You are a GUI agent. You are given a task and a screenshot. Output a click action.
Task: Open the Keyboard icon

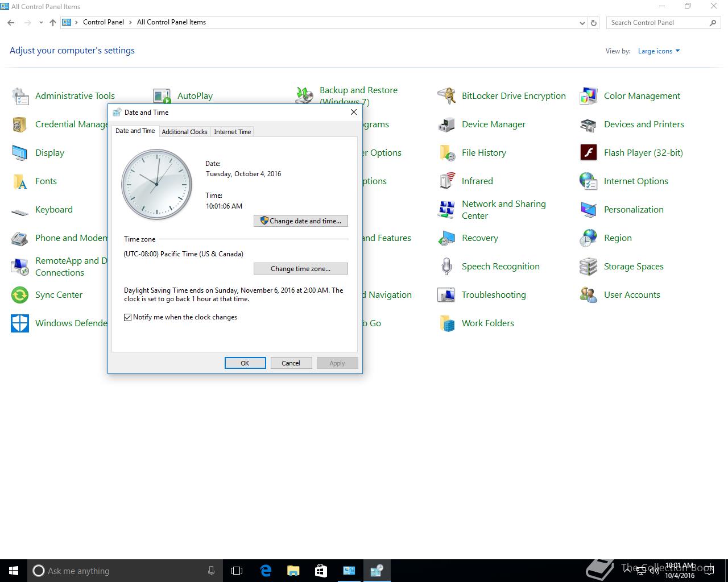[x=20, y=211]
